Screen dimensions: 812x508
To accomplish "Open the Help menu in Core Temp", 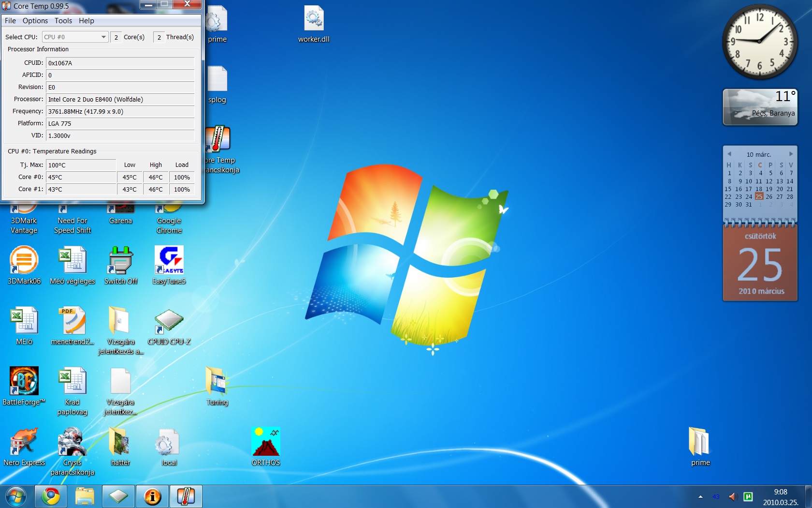I will point(87,21).
